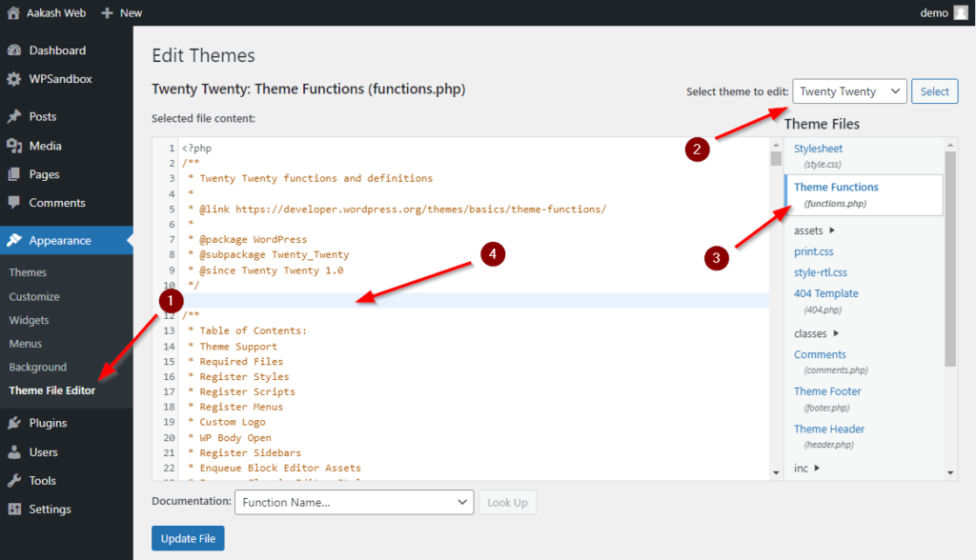Click the Comments speech bubble icon
The height and width of the screenshot is (560, 976).
pyautogui.click(x=14, y=203)
